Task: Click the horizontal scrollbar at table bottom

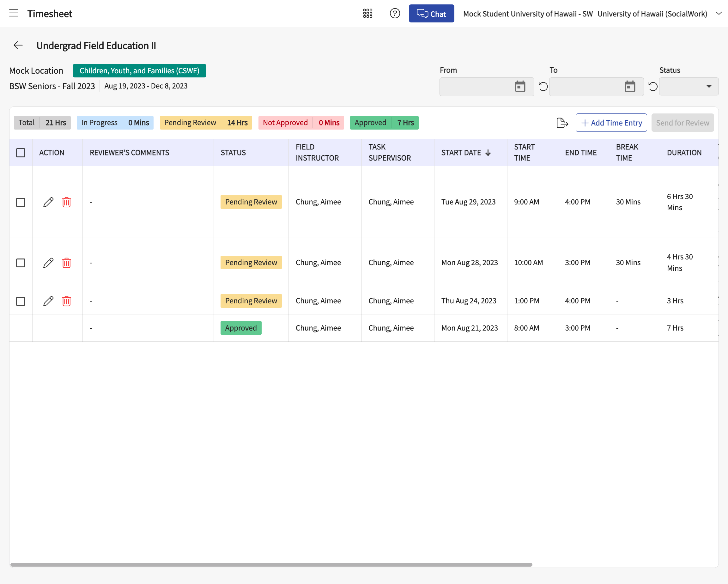Action: [271, 565]
